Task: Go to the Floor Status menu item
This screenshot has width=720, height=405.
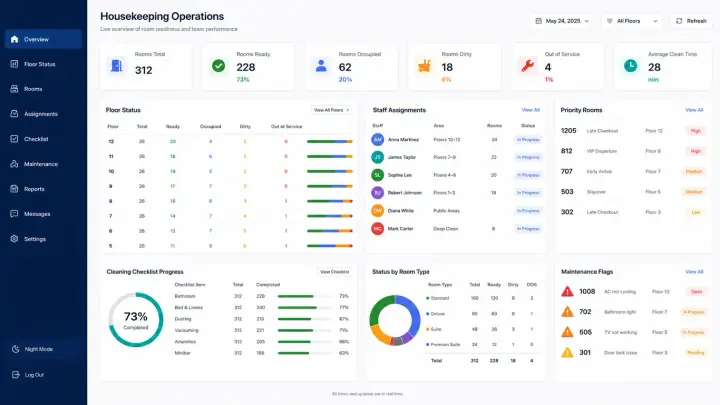Action: [43, 64]
